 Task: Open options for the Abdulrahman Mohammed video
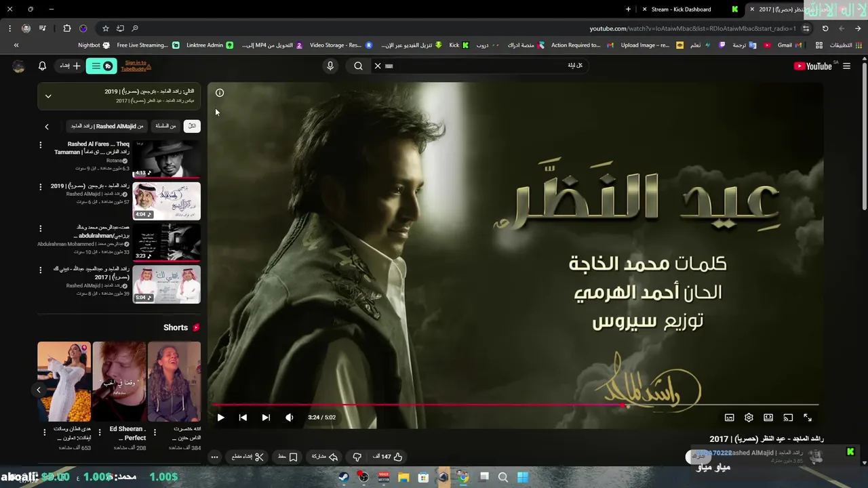[x=40, y=228]
